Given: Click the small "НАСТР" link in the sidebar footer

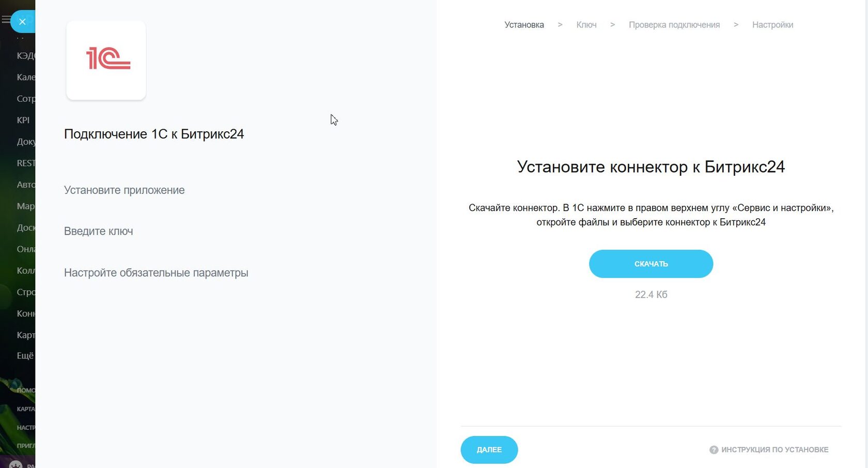Looking at the screenshot, I should (26, 428).
